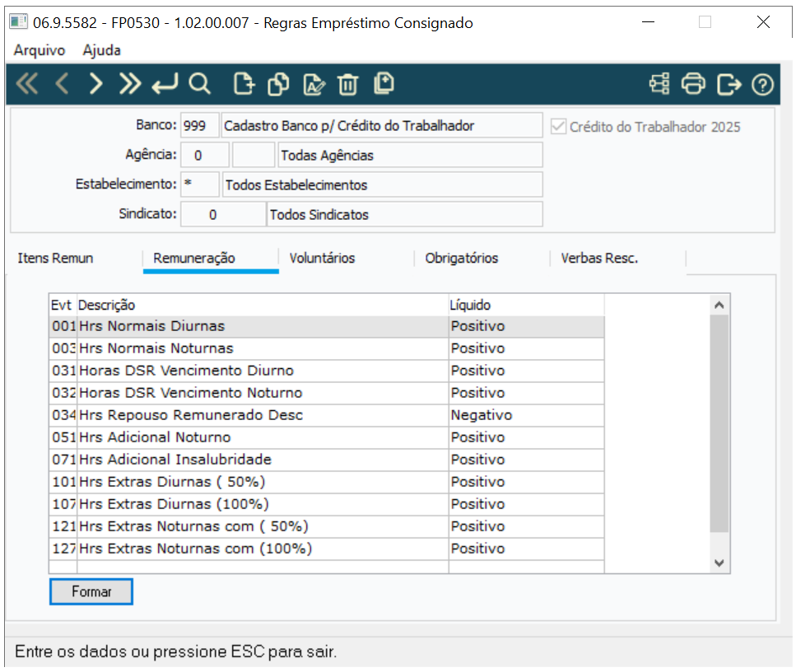Viewport: 796px width, 672px height.
Task: Click the magnifier search icon
Action: pos(200,84)
